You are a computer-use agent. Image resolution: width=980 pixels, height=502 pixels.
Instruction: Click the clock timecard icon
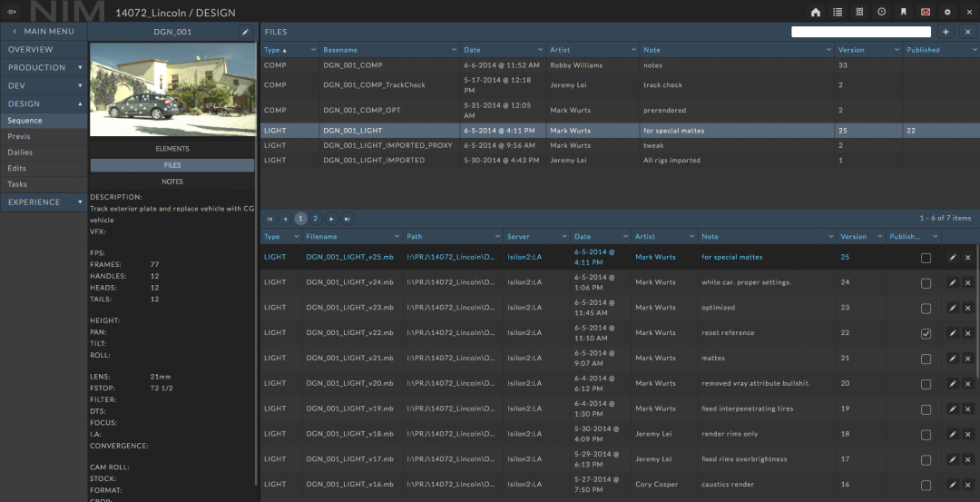click(x=881, y=12)
